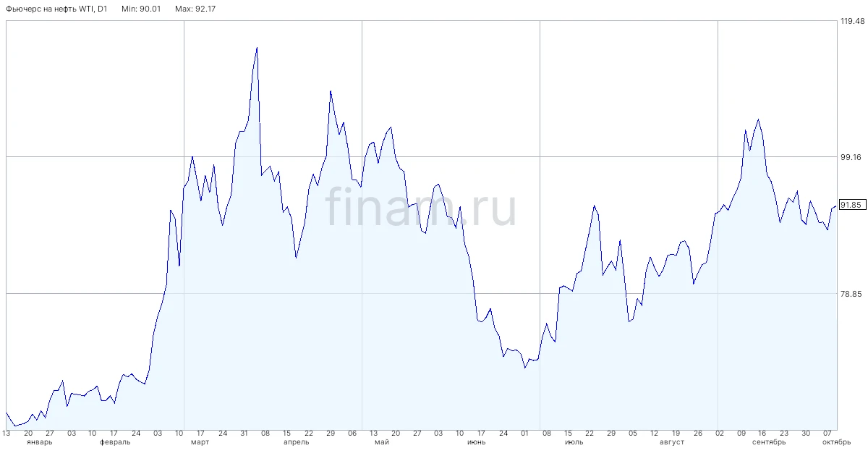Image resolution: width=868 pixels, height=456 pixels.
Task: Pick the "июнь" month label
Action: pyautogui.click(x=477, y=442)
